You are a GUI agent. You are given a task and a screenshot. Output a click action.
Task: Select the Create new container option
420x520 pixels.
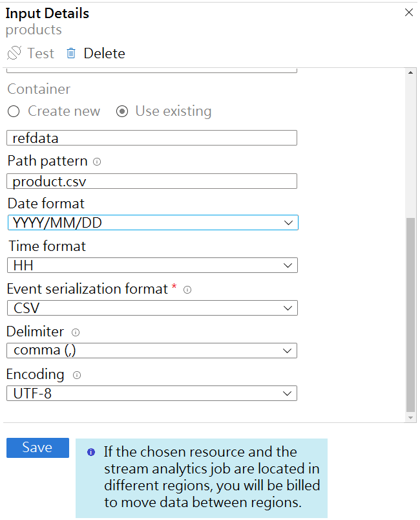[14, 111]
